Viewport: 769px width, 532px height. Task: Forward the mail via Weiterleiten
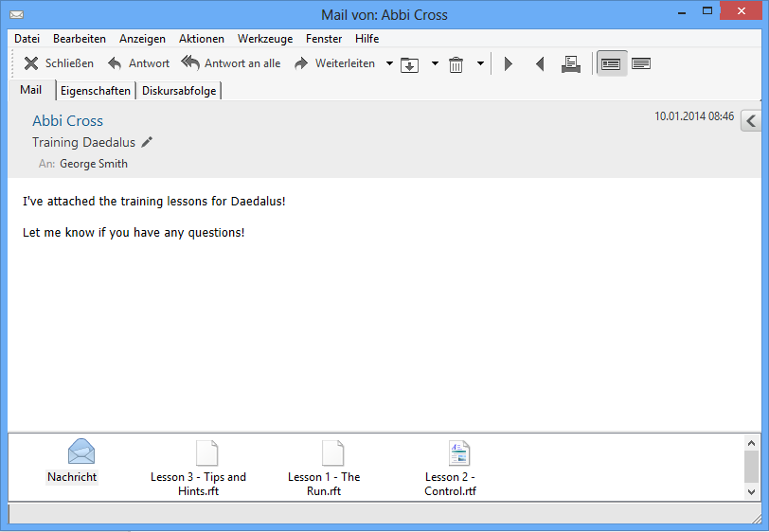[x=335, y=63]
